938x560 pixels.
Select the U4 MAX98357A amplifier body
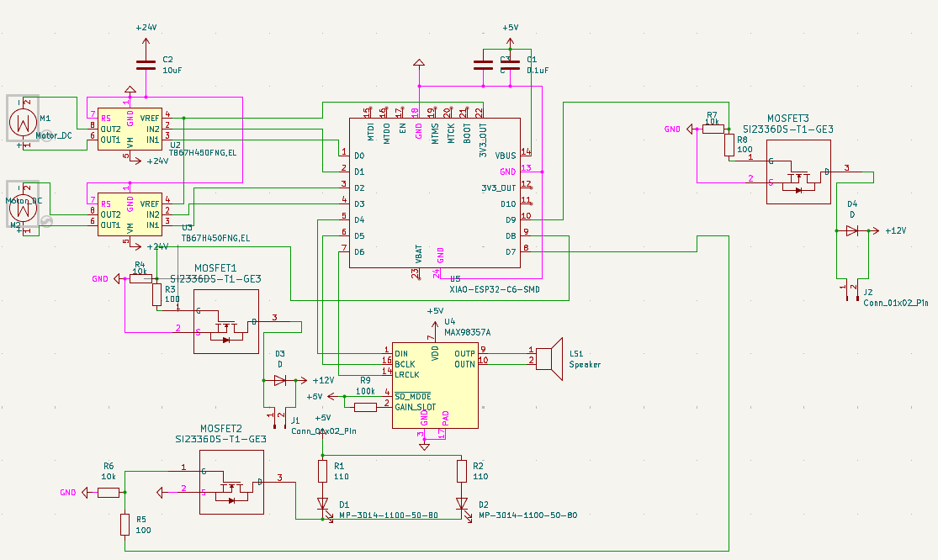435,385
